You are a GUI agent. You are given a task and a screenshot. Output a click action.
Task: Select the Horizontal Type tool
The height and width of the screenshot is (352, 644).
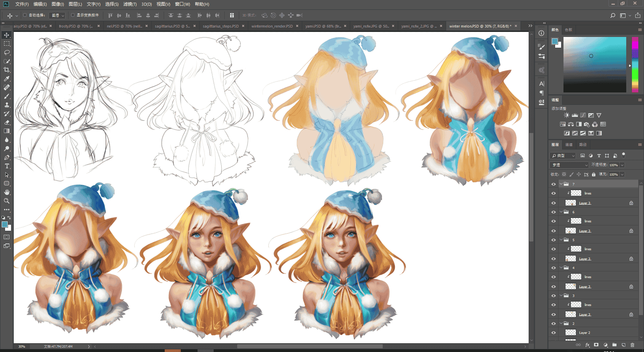point(7,166)
